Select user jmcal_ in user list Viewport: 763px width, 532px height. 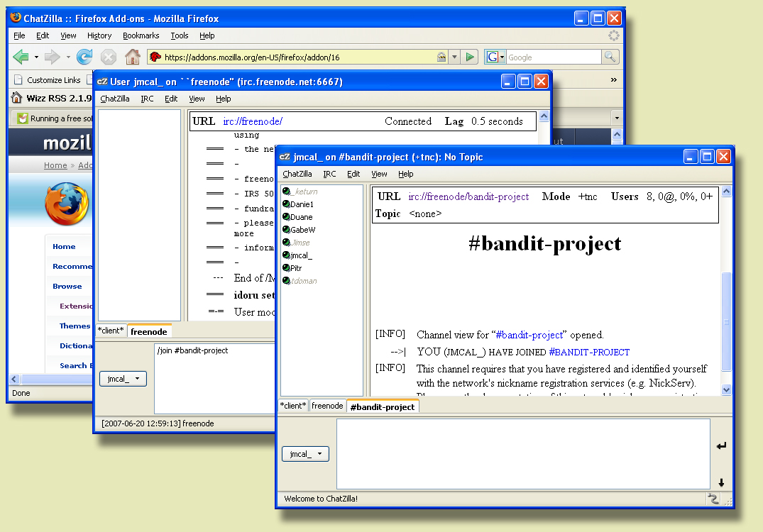[301, 255]
